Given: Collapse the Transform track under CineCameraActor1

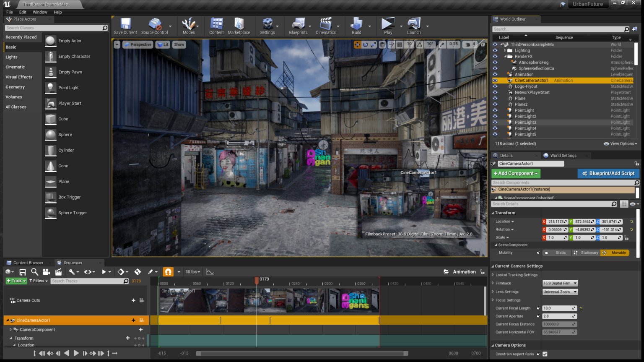Looking at the screenshot, I should [12, 338].
